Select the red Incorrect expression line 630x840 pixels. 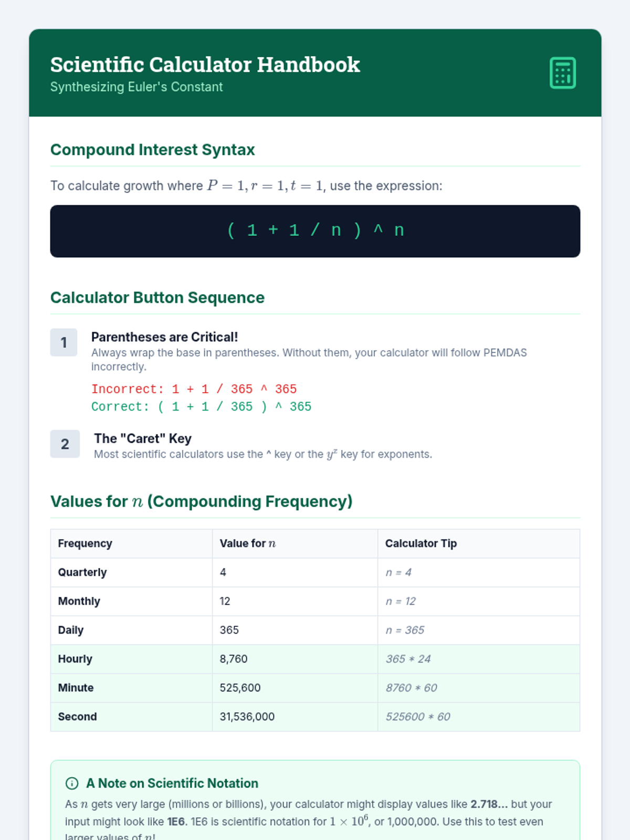194,389
